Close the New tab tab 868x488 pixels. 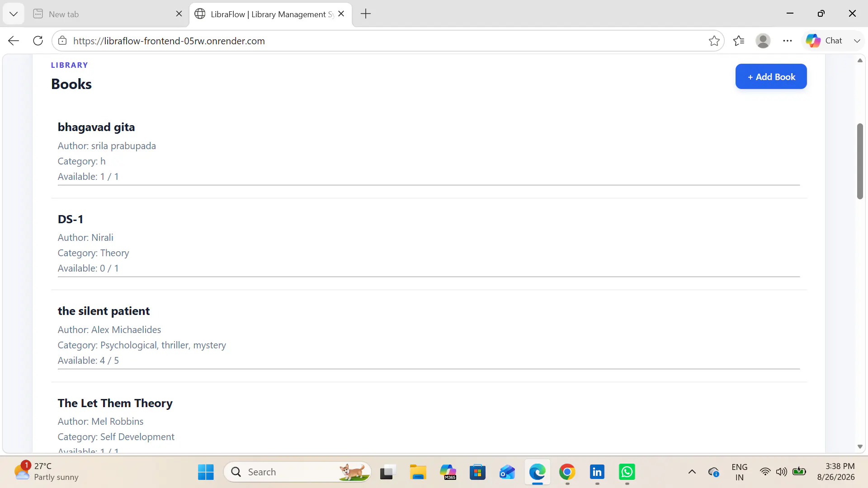coord(179,14)
